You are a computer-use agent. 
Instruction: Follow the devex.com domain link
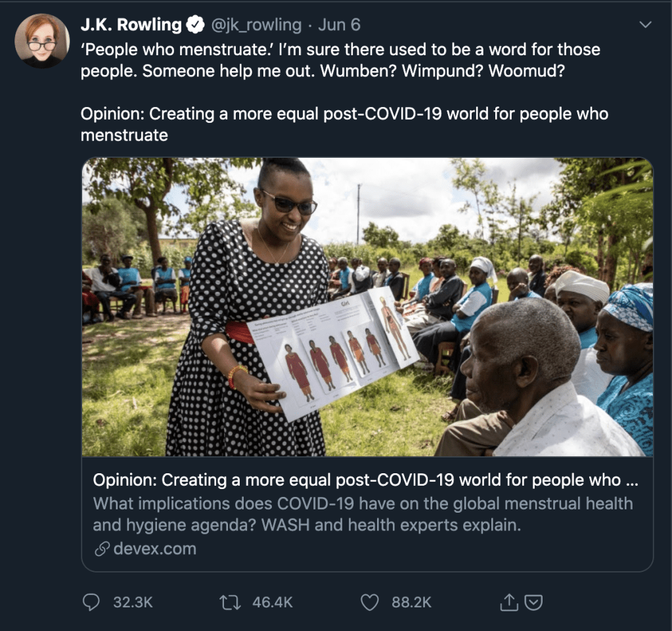coord(155,549)
